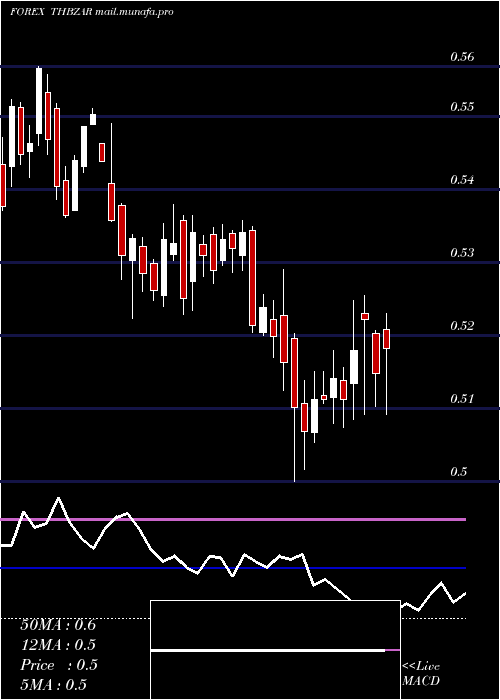Screen dimensions: 500x700
Task: Click the last red candle at right end
Action: (x=387, y=339)
